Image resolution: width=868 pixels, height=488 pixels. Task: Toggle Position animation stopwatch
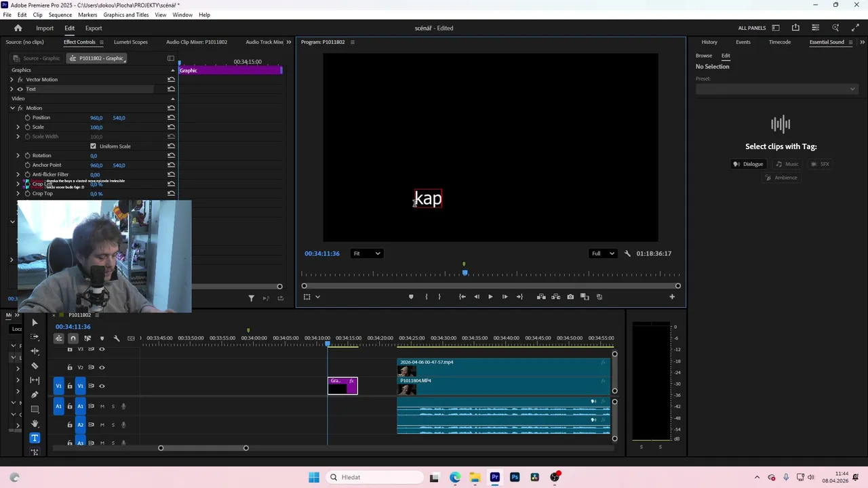point(27,118)
